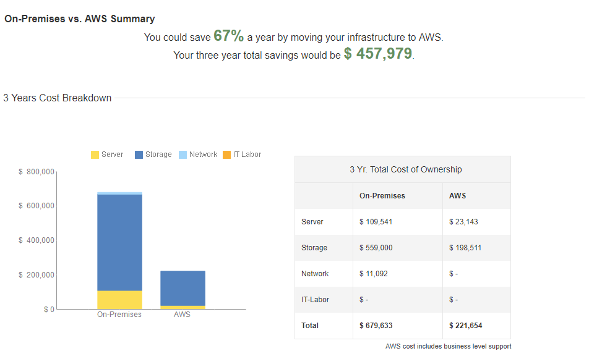Click the AWS column header in table
Viewport: 589px width, 364px height.
coord(458,196)
